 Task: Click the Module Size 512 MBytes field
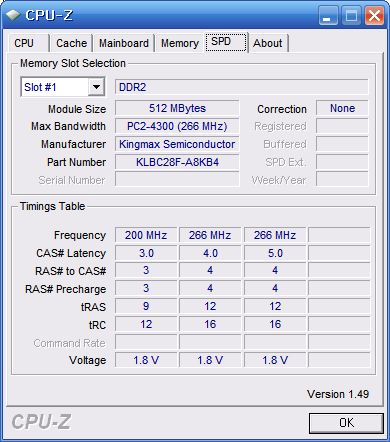[x=177, y=108]
